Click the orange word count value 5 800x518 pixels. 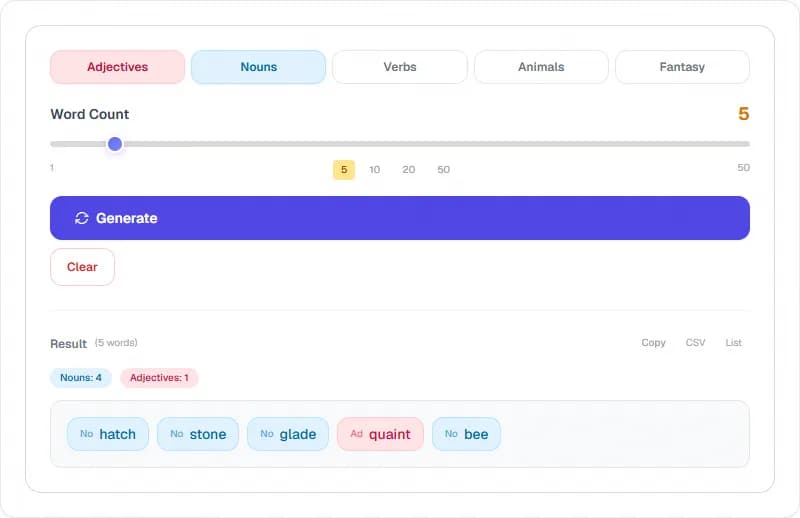point(743,114)
